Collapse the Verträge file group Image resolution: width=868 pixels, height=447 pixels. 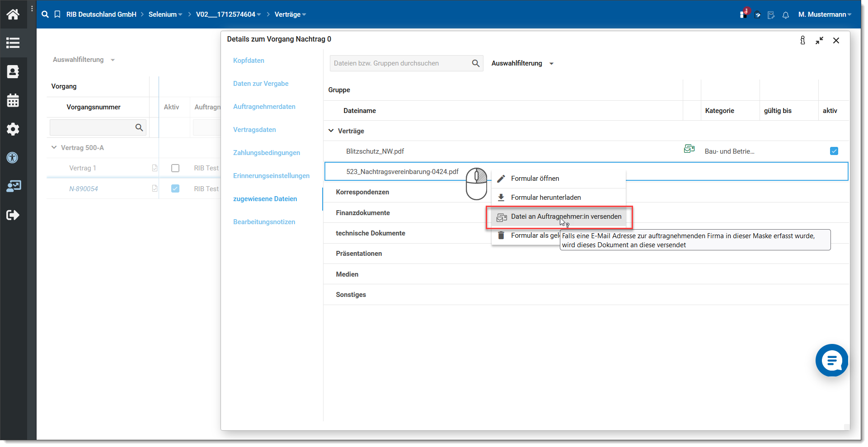[x=331, y=131]
